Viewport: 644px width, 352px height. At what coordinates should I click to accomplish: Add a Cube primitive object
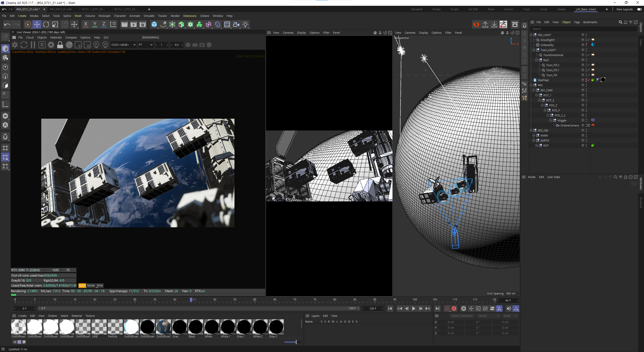pos(154,24)
